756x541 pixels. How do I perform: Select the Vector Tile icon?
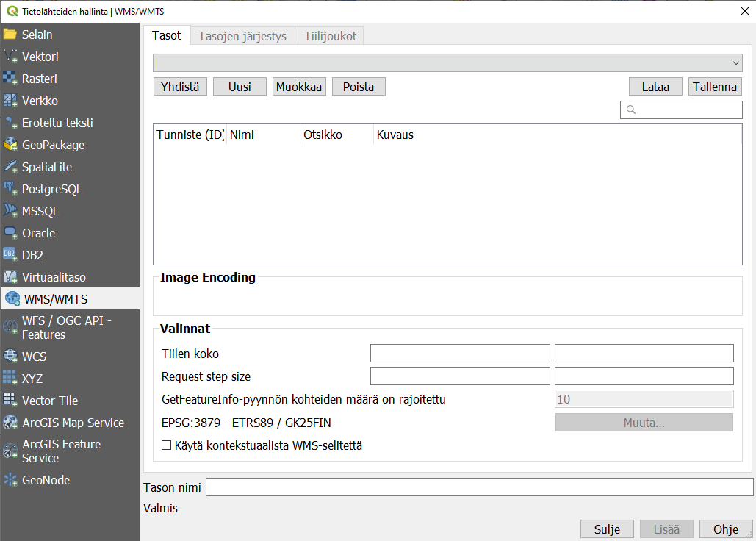(10, 401)
